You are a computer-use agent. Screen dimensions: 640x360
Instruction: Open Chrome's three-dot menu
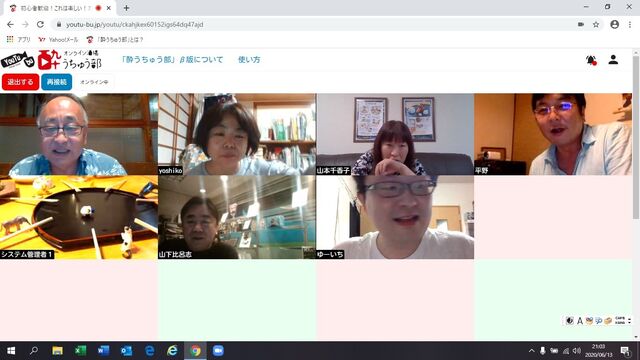click(x=630, y=24)
